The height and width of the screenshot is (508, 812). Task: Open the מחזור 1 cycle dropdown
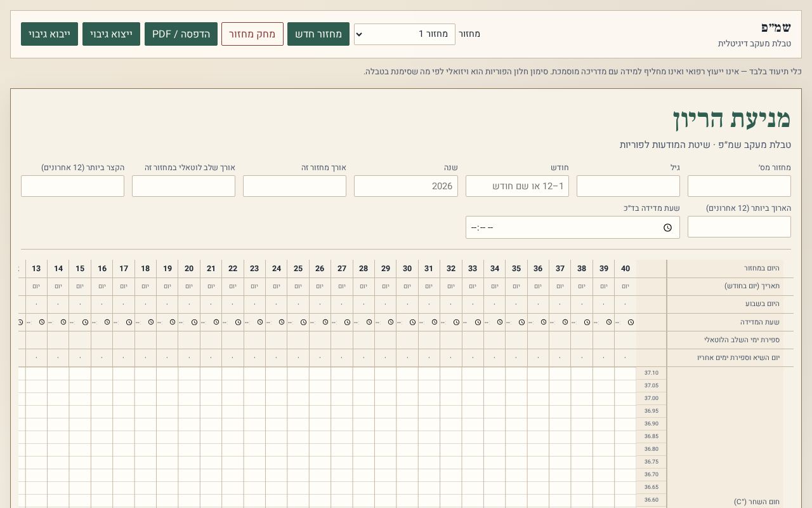tap(405, 34)
